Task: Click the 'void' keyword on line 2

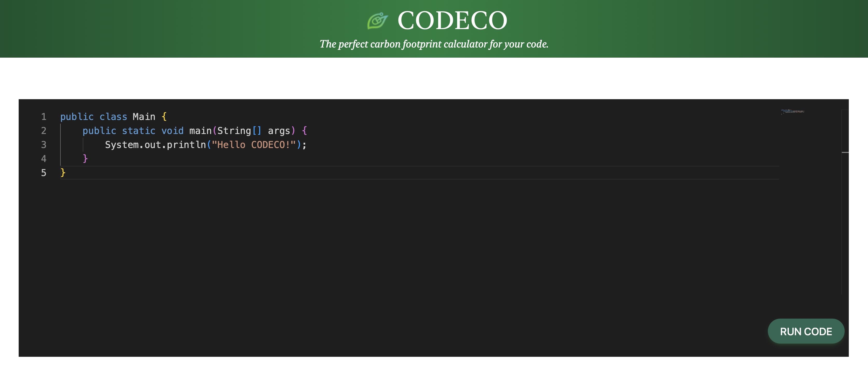Action: (x=173, y=131)
